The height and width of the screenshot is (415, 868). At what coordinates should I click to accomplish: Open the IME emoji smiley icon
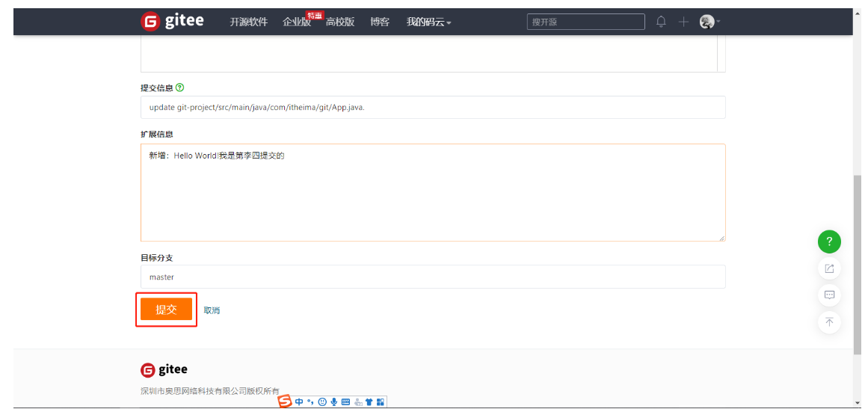coord(322,402)
